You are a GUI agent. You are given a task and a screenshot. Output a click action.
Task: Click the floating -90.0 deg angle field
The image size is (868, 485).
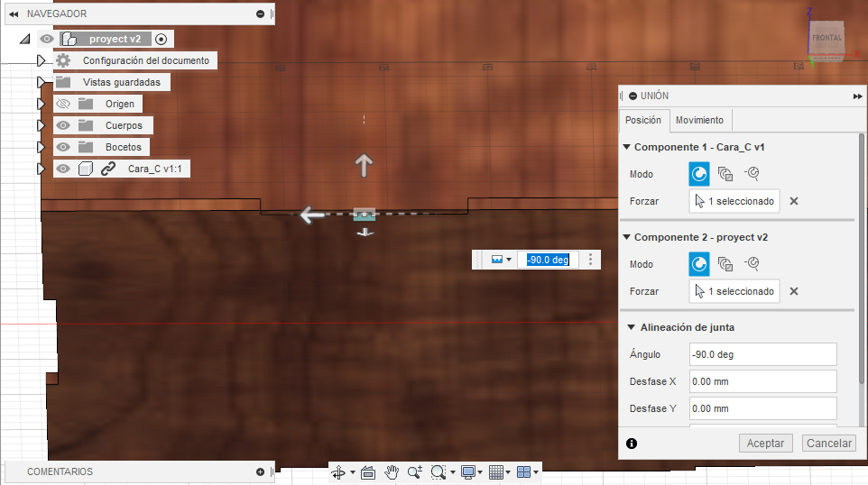(548, 260)
